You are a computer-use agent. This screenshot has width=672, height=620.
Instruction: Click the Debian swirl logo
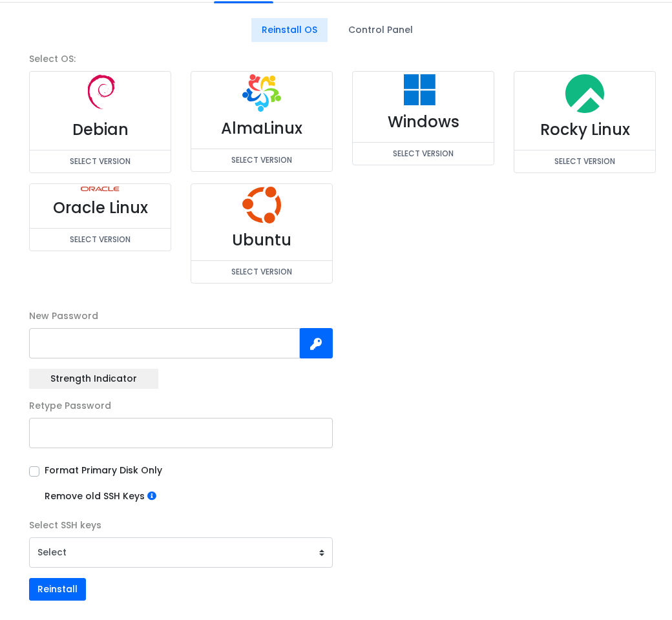point(101,92)
